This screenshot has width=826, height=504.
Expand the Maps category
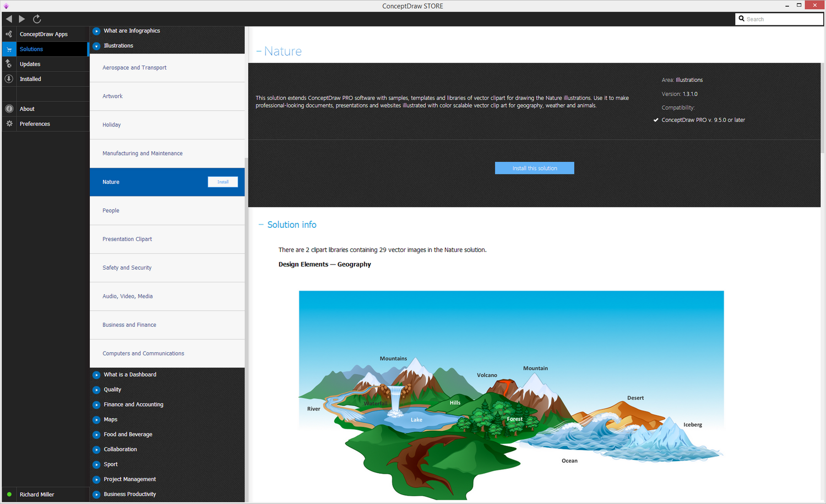coord(96,419)
